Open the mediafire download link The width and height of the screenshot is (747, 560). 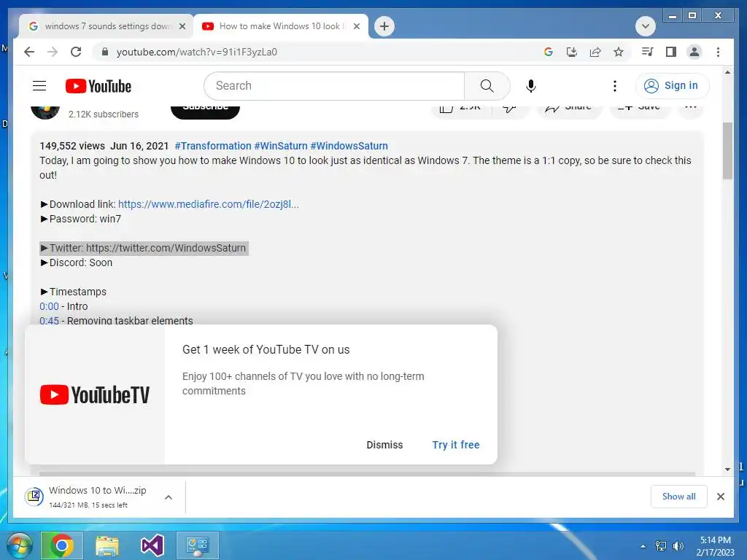209,204
